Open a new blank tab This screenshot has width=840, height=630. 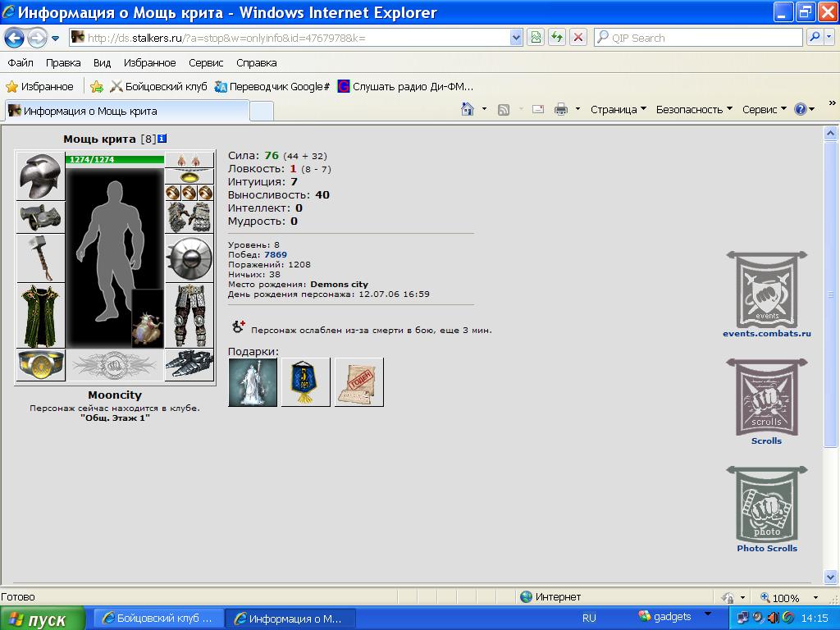click(x=262, y=112)
